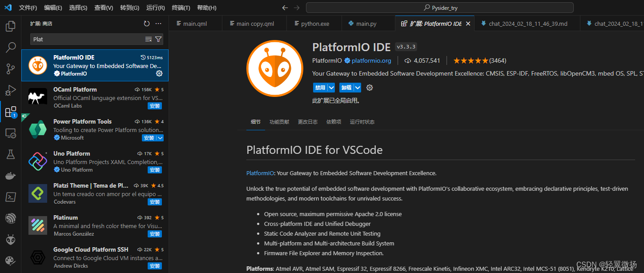Image resolution: width=644 pixels, height=273 pixels.
Task: Click the 禁用 disable button
Action: [320, 88]
